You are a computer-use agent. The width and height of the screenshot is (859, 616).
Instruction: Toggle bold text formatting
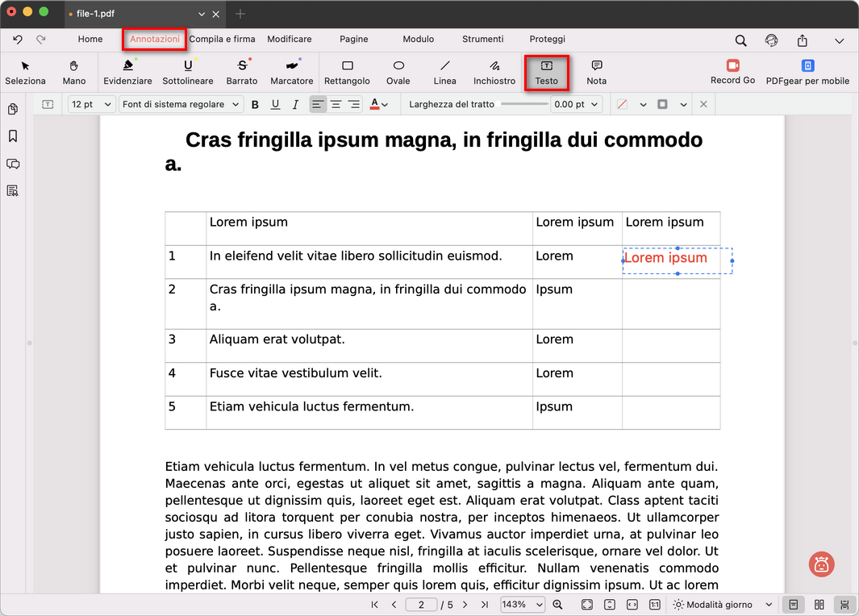tap(256, 105)
